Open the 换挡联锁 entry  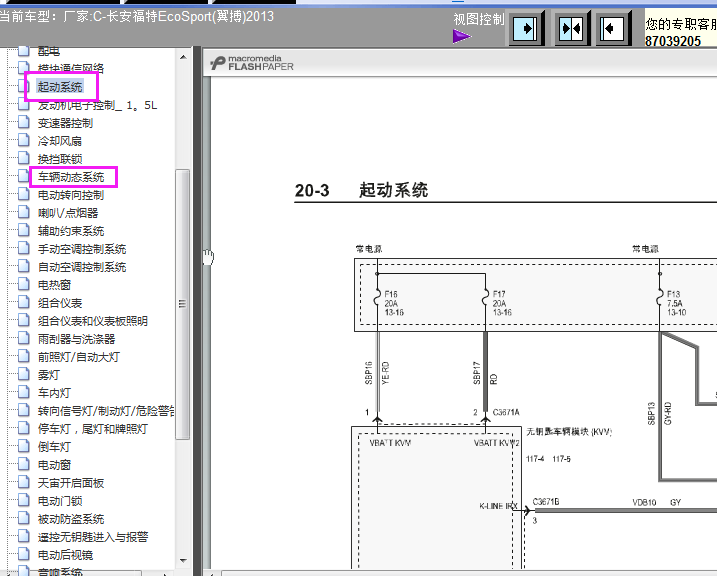pyautogui.click(x=60, y=159)
